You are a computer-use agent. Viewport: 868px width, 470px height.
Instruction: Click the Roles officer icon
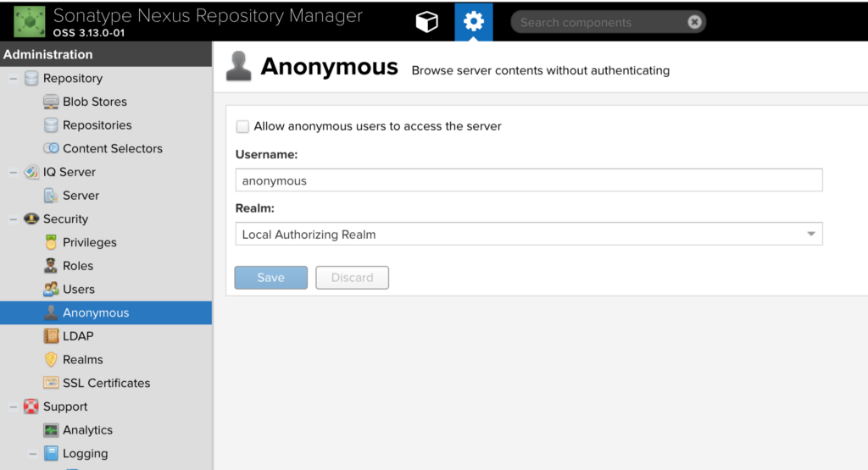point(51,265)
